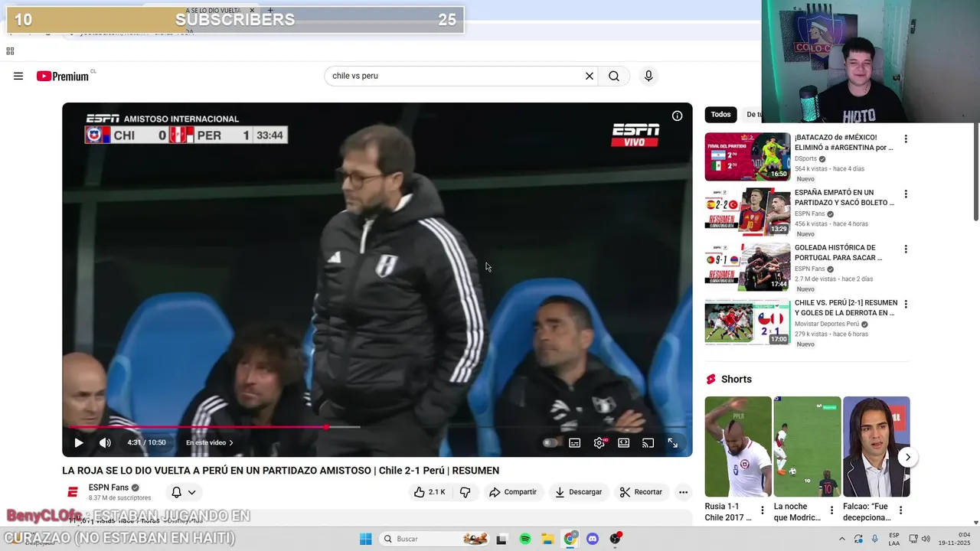Click the Descargar download button
980x551 pixels.
pyautogui.click(x=579, y=492)
